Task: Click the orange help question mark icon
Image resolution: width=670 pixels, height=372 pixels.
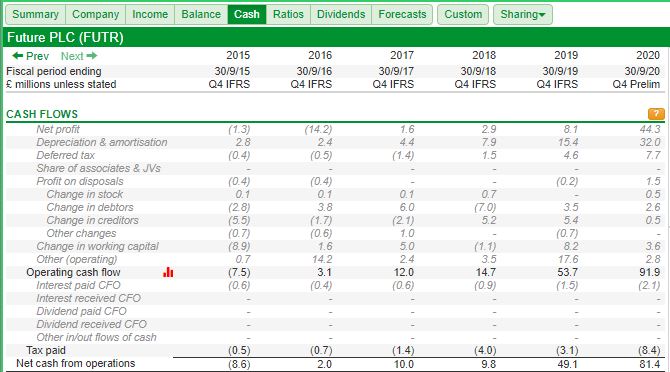Action: tap(656, 114)
